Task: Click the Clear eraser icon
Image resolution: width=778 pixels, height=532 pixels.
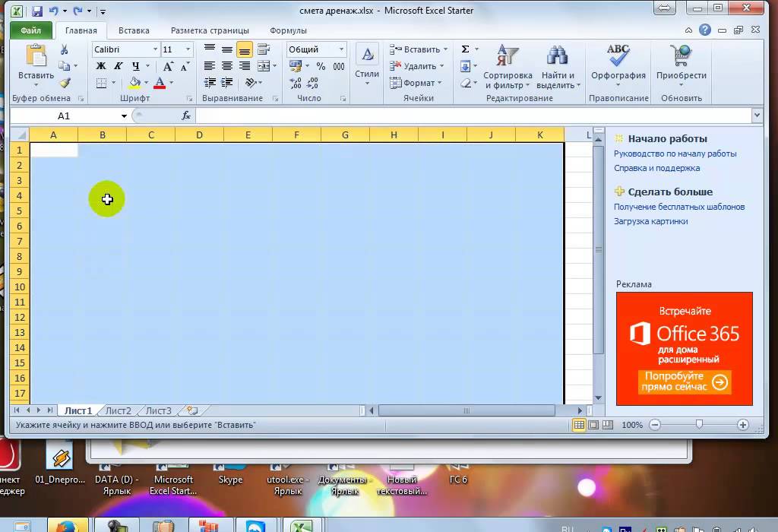Action: pyautogui.click(x=466, y=83)
